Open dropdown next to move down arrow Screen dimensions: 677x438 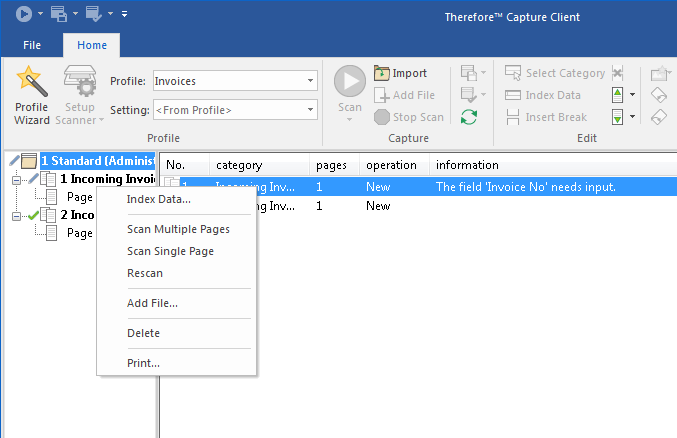click(x=633, y=117)
